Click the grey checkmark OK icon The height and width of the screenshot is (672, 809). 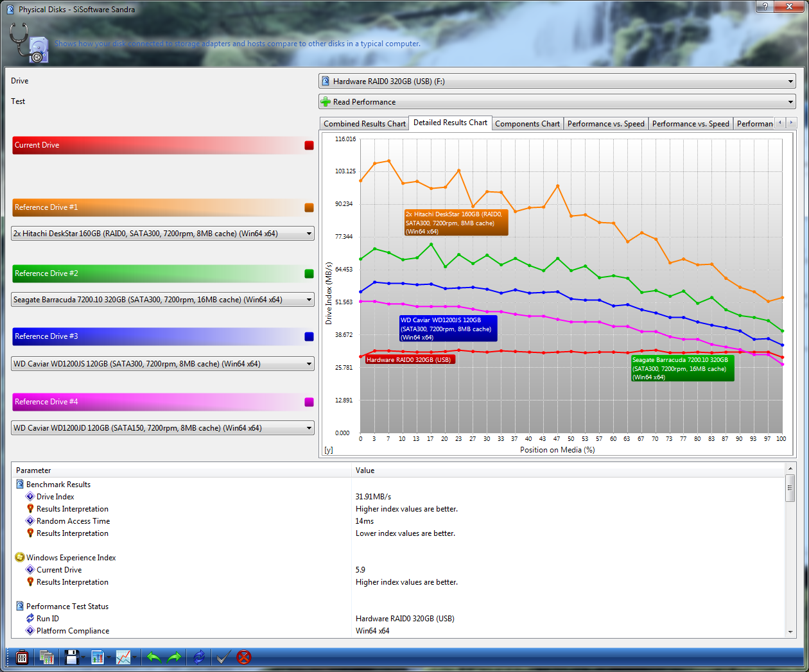223,657
